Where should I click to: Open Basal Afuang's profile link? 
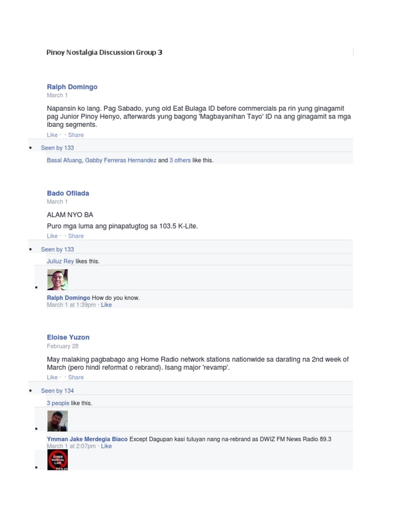tap(64, 160)
